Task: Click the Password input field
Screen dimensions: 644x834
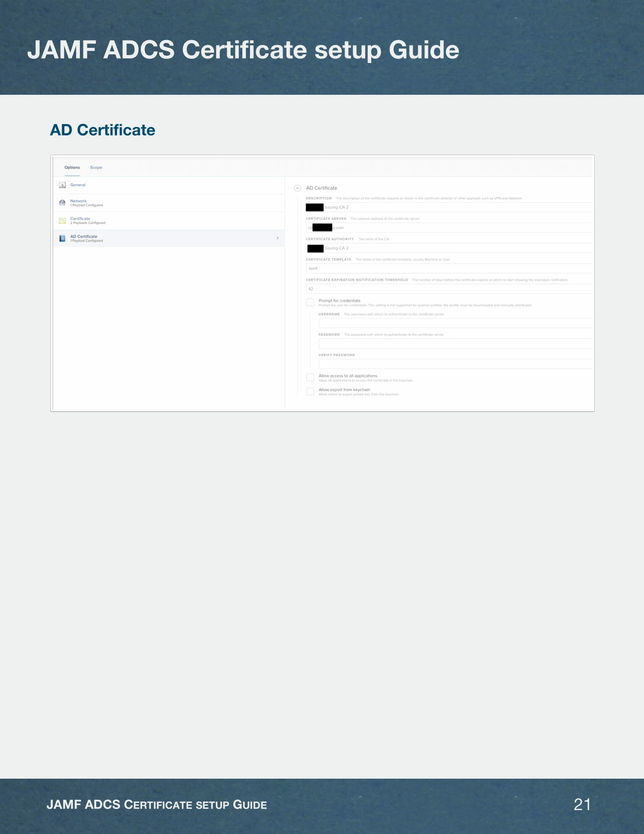Action: click(x=455, y=344)
